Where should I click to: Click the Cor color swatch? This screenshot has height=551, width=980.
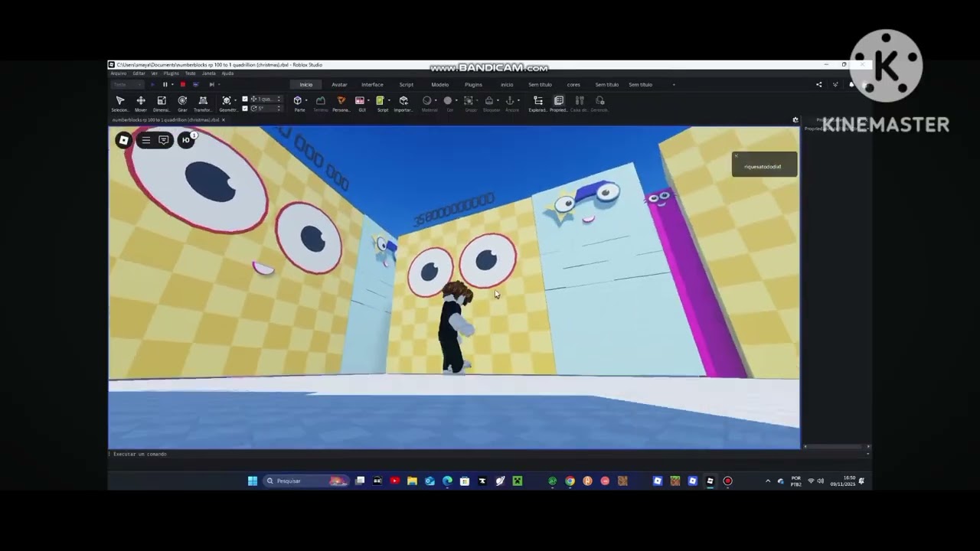coord(448,100)
